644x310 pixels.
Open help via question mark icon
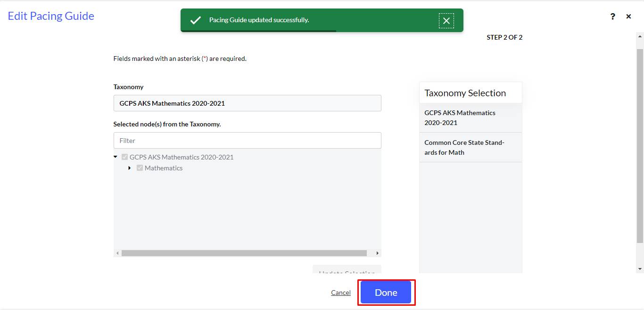(x=612, y=17)
